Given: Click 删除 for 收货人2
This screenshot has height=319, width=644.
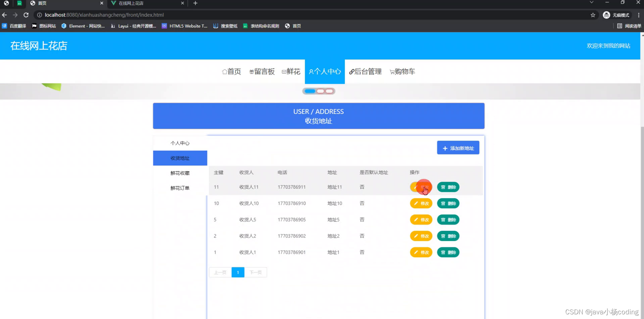Looking at the screenshot, I should tap(448, 236).
